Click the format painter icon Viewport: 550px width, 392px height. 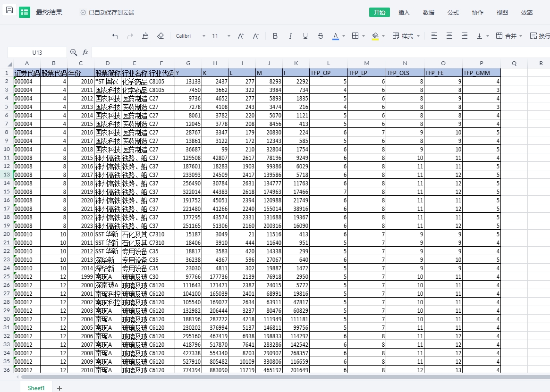click(x=145, y=36)
